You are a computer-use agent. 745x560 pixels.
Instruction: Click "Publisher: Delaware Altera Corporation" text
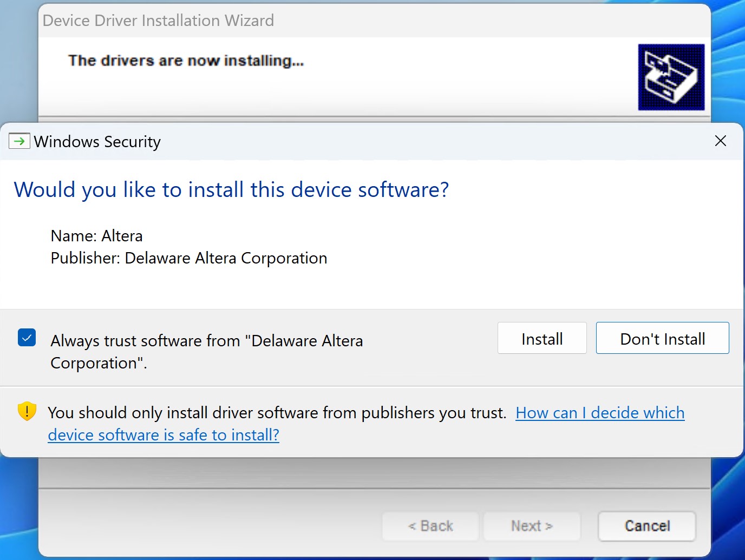(189, 258)
